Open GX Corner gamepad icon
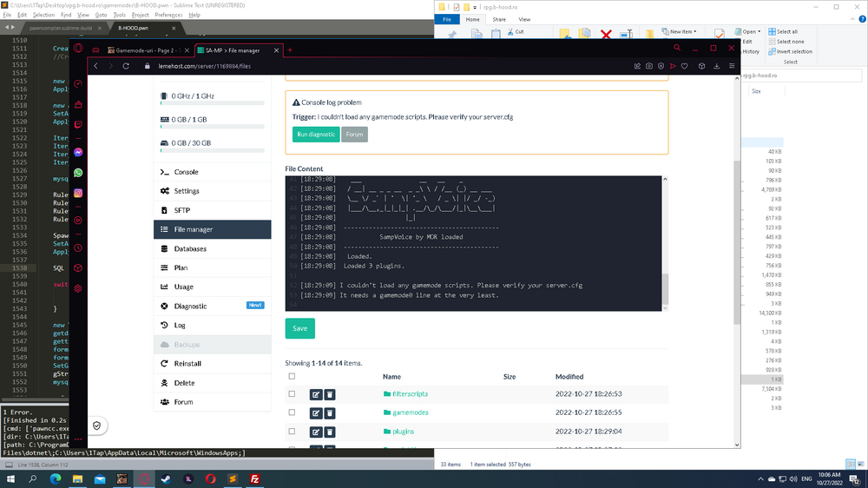Image resolution: width=868 pixels, height=488 pixels. click(95, 50)
